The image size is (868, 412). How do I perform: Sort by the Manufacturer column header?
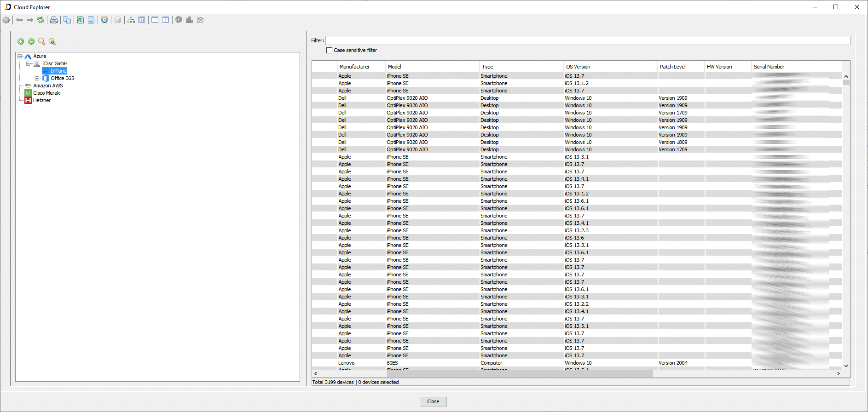361,67
